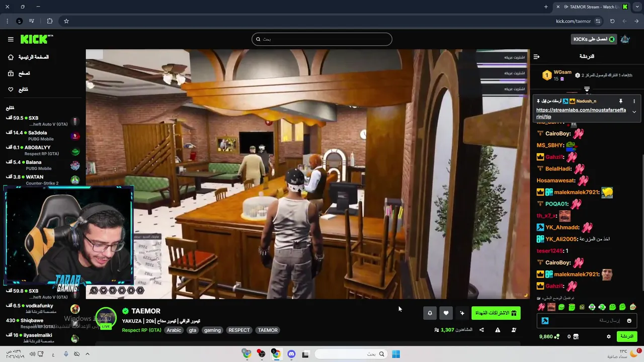
Task: Click WGsam top gifter entry
Action: pyautogui.click(x=557, y=75)
